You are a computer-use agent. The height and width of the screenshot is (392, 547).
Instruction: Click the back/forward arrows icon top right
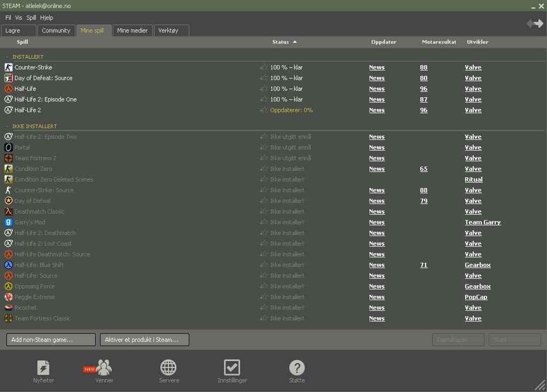pos(535,23)
